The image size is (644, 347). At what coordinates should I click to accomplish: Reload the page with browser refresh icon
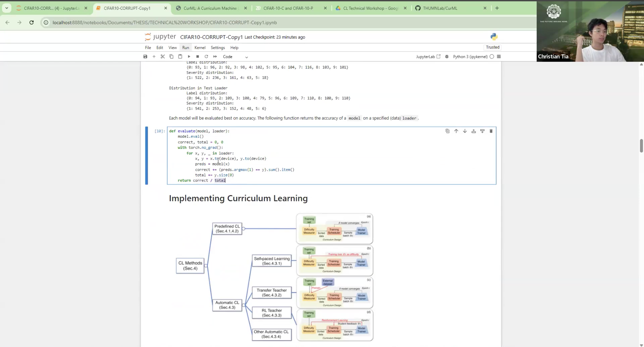point(32,23)
